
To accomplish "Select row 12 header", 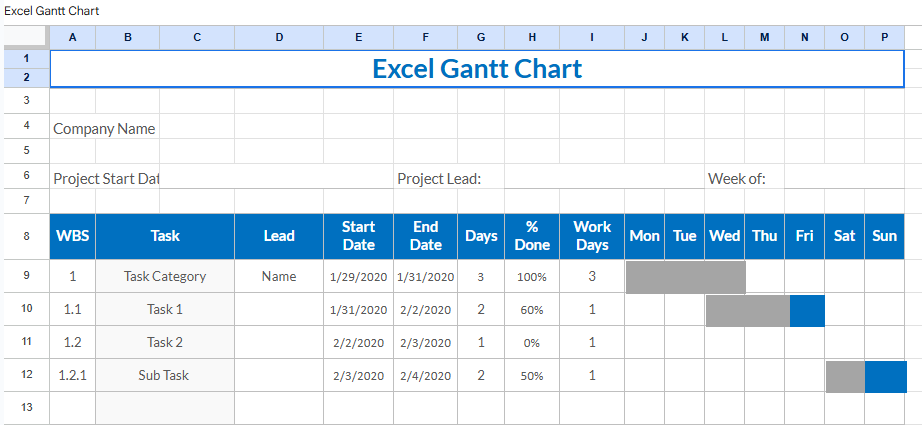I will (x=26, y=375).
